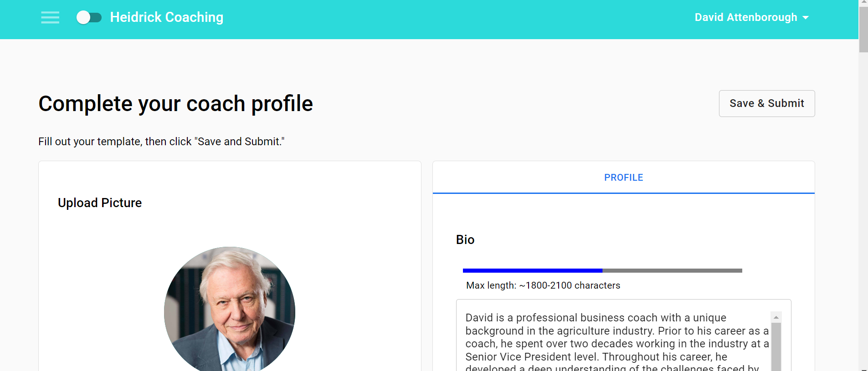868x371 pixels.
Task: Click Save & Submit
Action: click(766, 103)
